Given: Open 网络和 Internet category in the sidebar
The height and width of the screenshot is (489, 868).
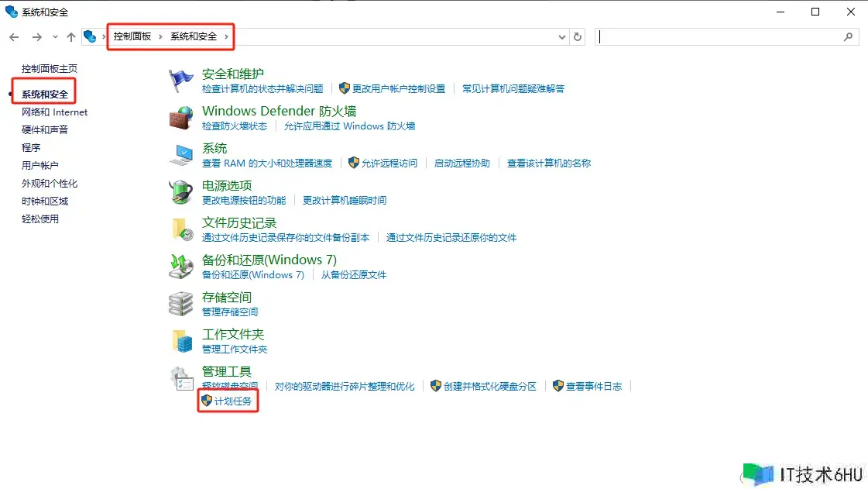Looking at the screenshot, I should [x=54, y=112].
